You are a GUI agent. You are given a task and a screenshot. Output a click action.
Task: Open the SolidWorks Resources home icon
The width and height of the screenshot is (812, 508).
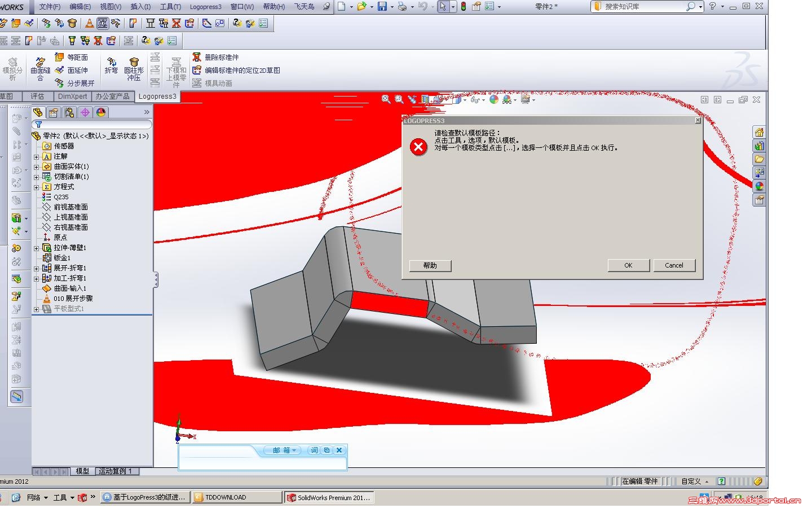(760, 132)
